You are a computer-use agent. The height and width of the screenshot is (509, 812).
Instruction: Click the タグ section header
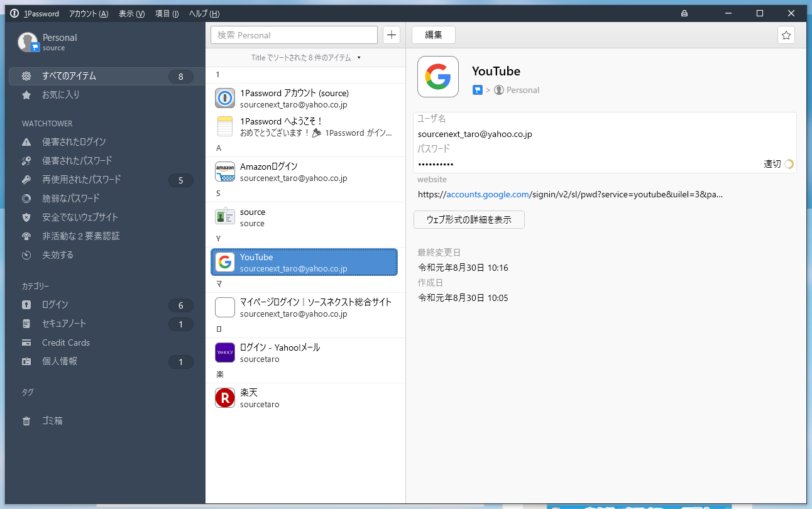pyautogui.click(x=28, y=392)
